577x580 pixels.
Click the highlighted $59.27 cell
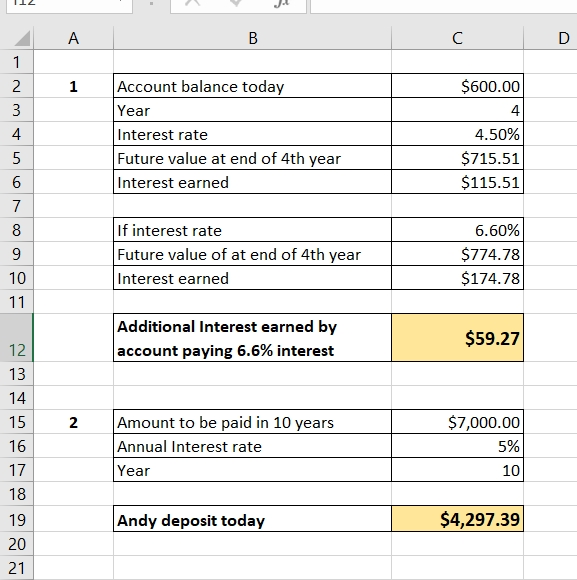point(457,337)
